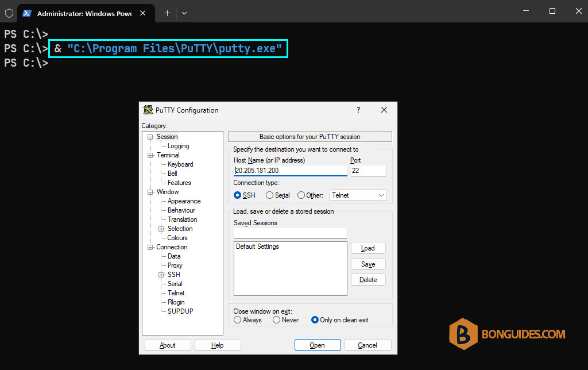Select the Serial connection type radio button
The image size is (588, 370).
tap(269, 195)
